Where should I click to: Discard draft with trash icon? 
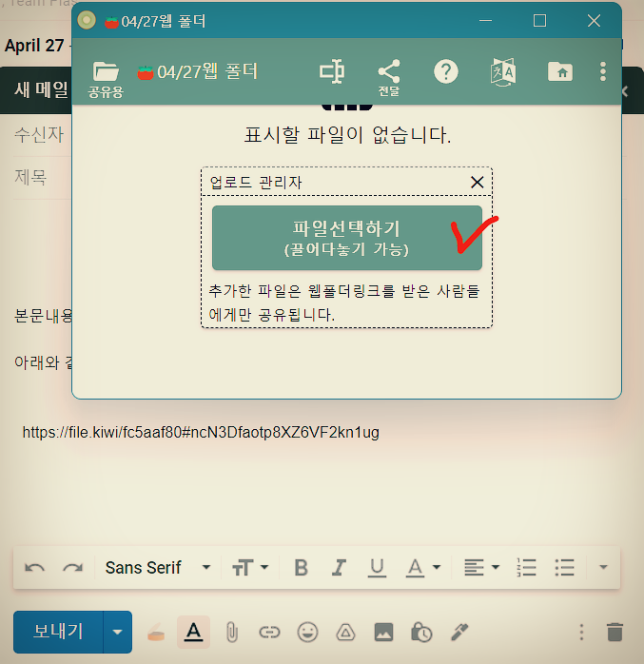tap(615, 632)
